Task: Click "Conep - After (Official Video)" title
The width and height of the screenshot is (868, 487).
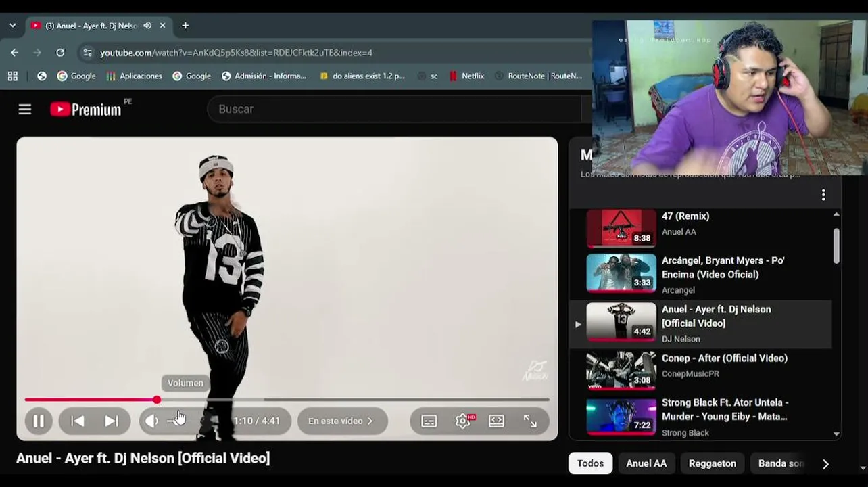Action: 724,358
